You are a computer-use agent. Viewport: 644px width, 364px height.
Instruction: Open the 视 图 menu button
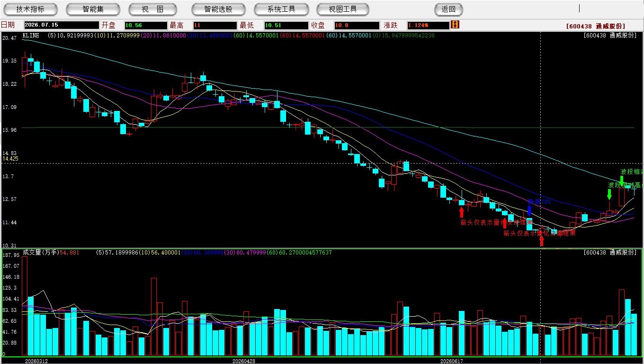point(152,9)
